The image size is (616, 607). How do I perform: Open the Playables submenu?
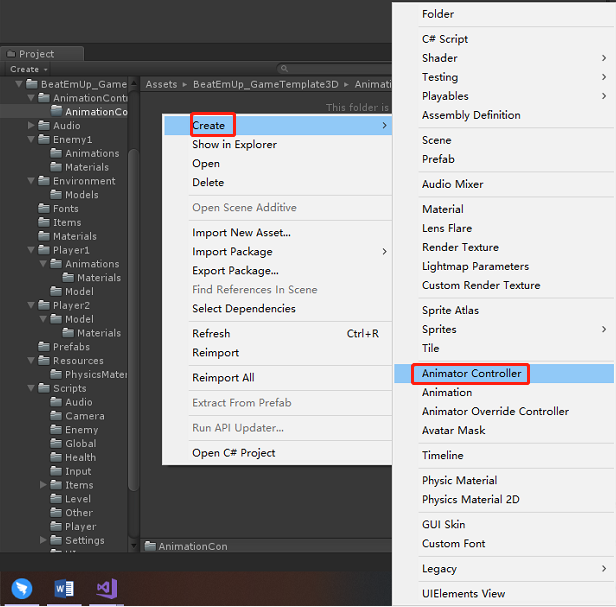(x=504, y=96)
